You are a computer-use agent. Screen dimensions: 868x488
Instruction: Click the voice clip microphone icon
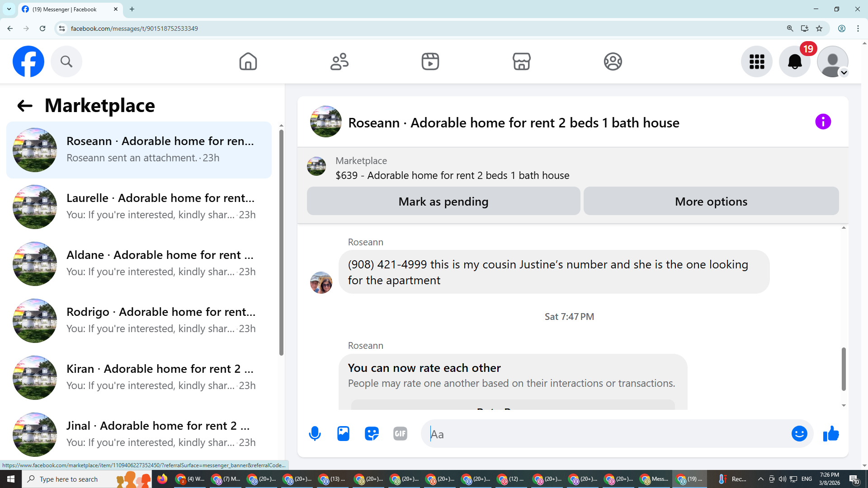click(x=315, y=434)
